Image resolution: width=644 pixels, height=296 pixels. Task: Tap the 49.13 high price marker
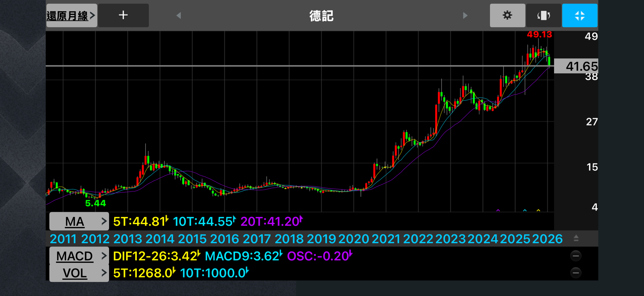pyautogui.click(x=539, y=35)
